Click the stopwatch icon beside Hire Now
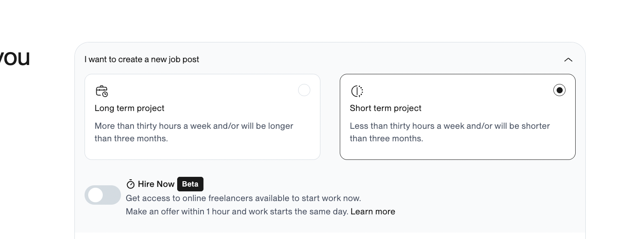This screenshot has width=644, height=239. (x=130, y=184)
